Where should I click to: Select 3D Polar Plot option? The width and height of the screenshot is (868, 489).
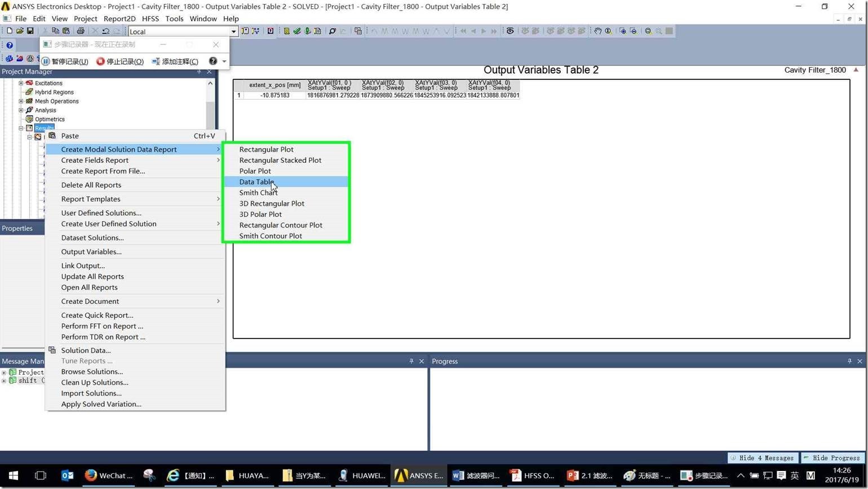point(260,214)
